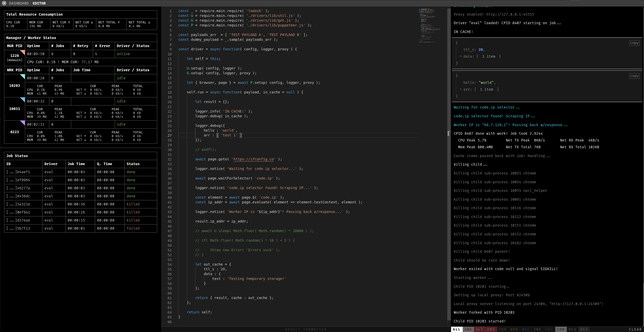Copy the ttl_s cache JSON block

tap(634, 43)
